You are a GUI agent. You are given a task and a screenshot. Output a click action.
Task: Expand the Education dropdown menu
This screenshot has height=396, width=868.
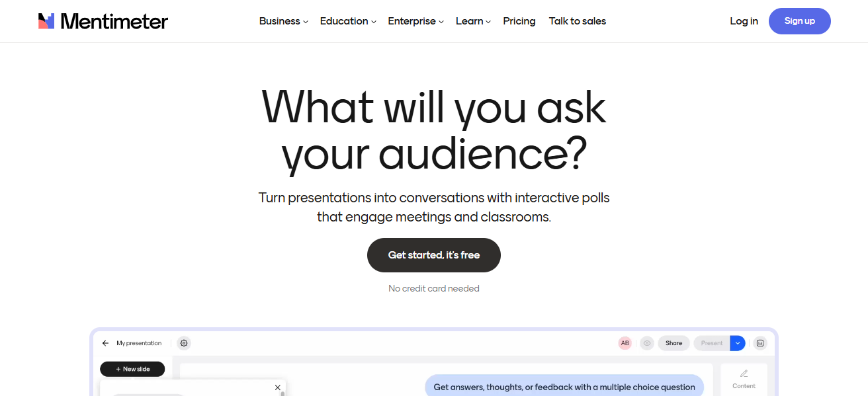[348, 21]
